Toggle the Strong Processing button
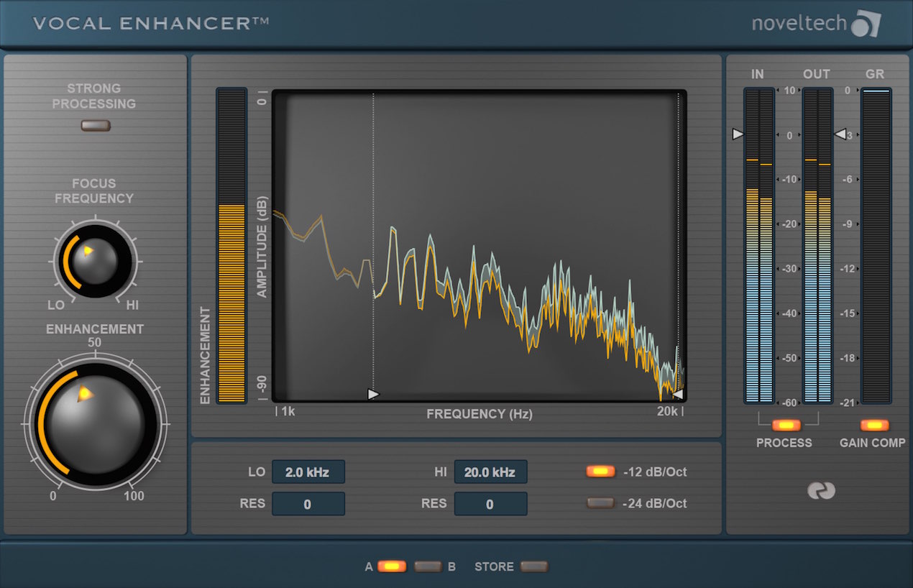Viewport: 913px width, 588px height. [x=96, y=126]
